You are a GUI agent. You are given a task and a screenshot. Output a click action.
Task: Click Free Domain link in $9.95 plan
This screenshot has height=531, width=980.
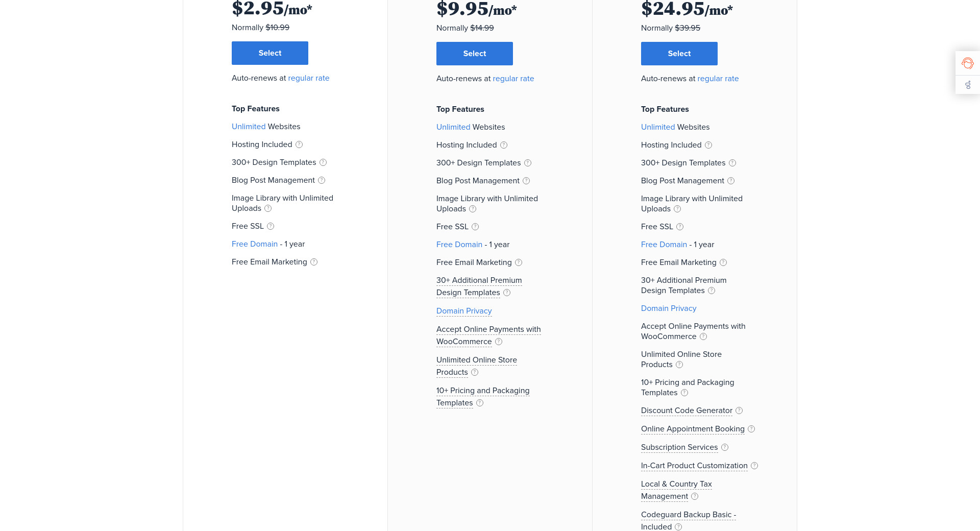pyautogui.click(x=459, y=245)
